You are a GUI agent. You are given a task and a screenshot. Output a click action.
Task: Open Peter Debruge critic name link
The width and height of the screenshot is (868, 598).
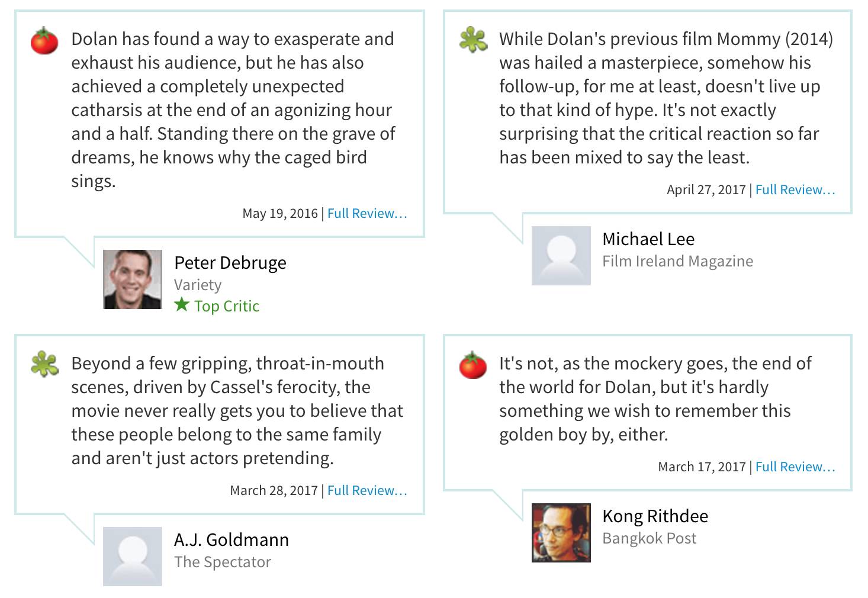tap(230, 262)
